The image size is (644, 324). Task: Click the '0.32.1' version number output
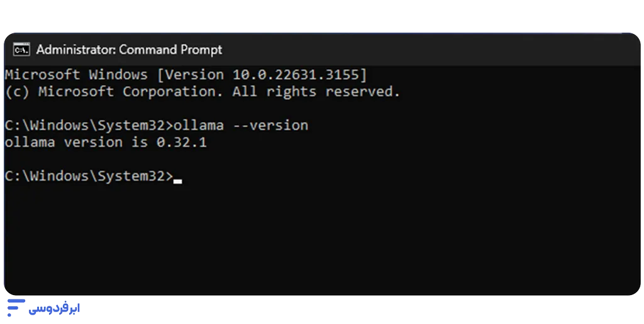coord(182,142)
